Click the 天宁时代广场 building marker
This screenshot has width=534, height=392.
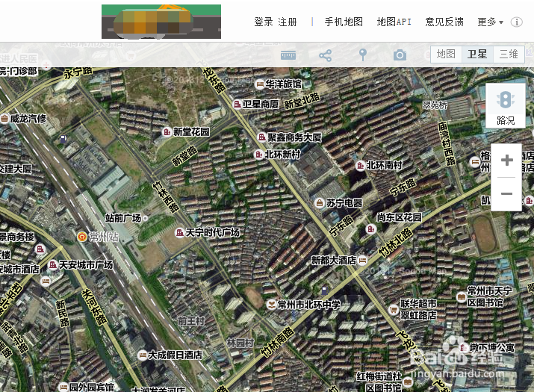(x=179, y=233)
